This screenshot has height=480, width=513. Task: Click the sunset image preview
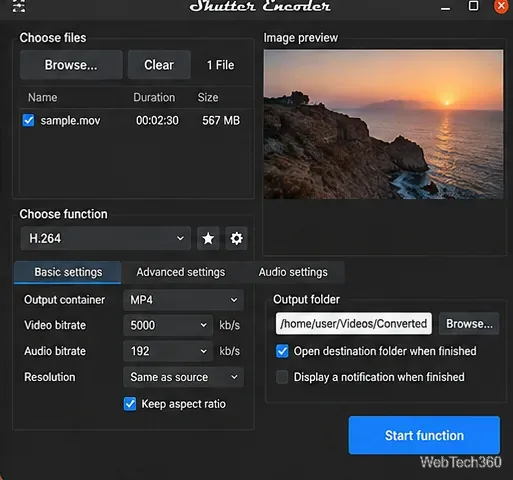click(383, 124)
